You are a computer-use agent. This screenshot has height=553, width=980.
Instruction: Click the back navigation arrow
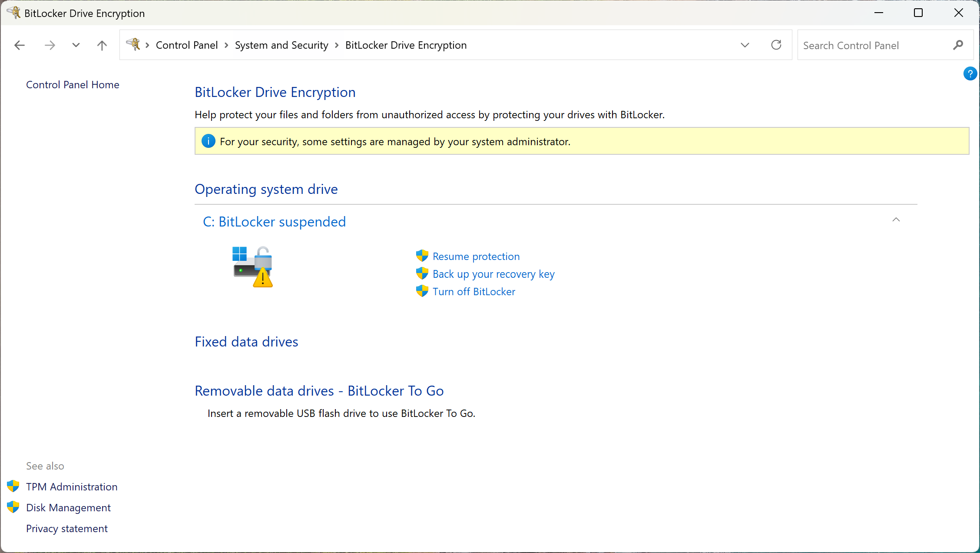point(20,45)
